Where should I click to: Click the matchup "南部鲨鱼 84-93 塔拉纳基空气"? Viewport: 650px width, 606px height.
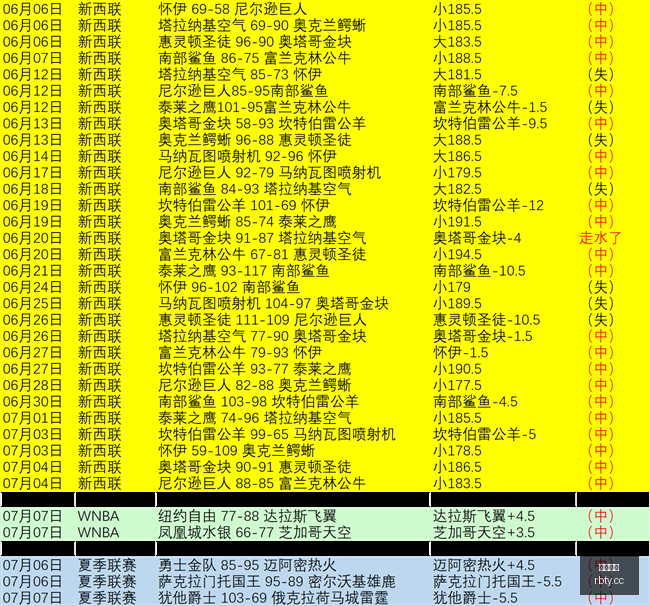coord(255,189)
